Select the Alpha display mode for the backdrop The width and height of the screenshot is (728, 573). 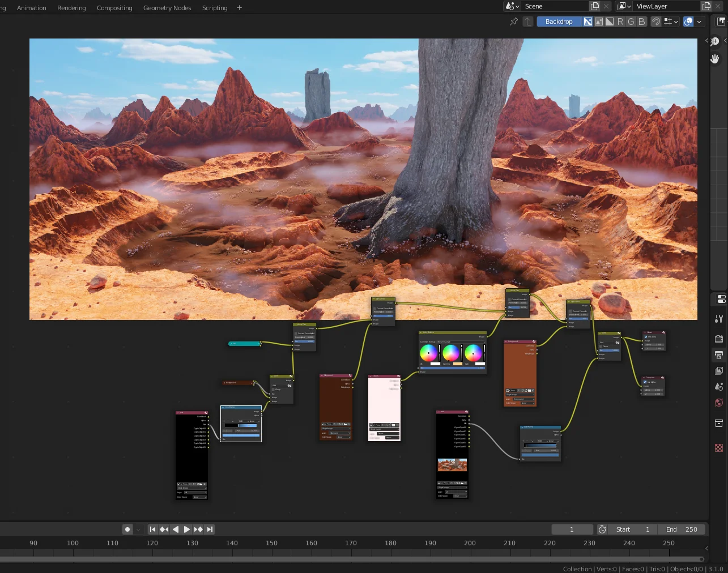click(610, 22)
